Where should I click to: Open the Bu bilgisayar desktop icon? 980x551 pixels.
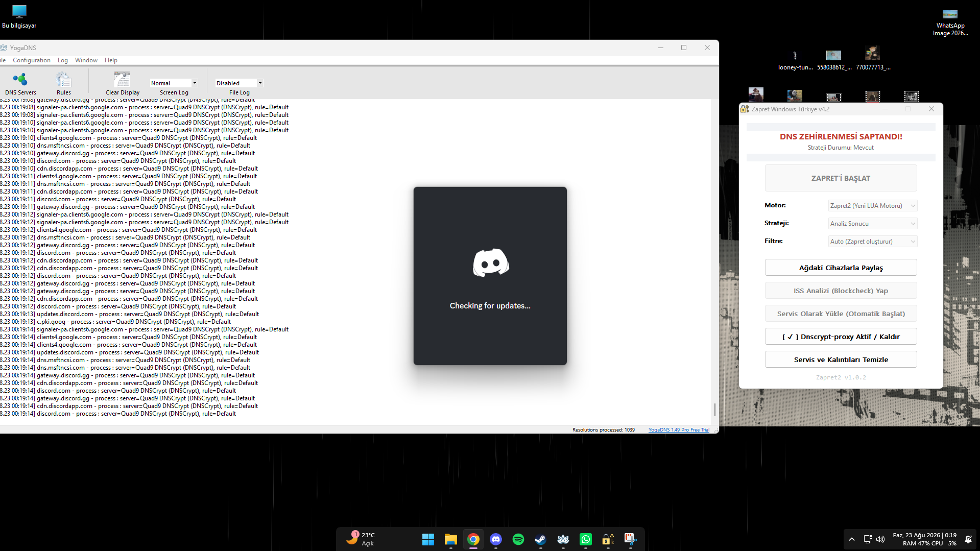click(x=19, y=16)
